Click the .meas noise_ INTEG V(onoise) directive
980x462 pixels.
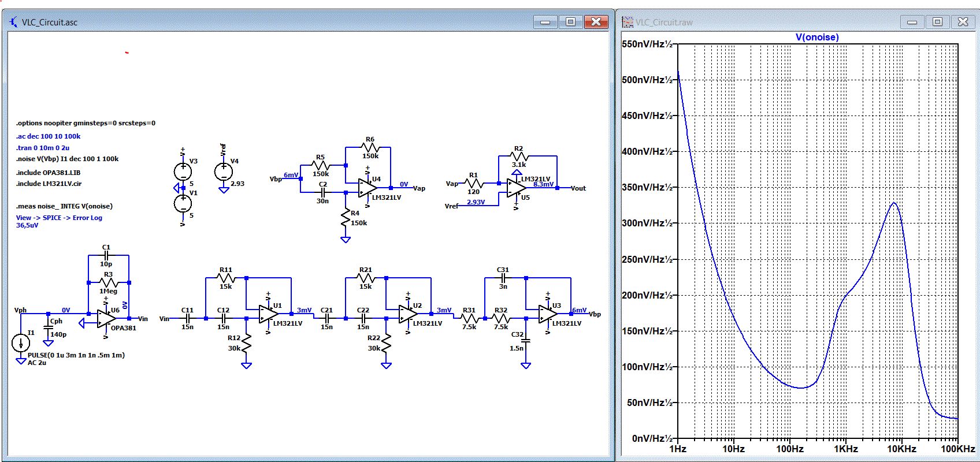point(64,206)
